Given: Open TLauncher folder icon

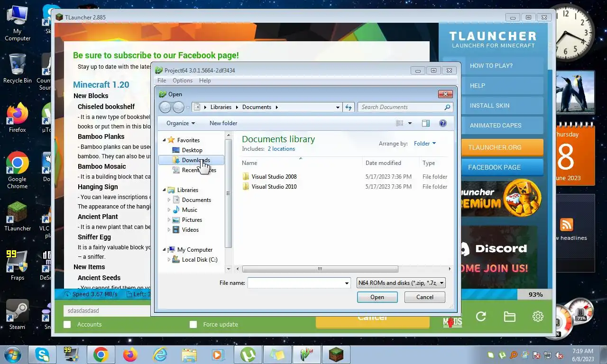Looking at the screenshot, I should pos(509,317).
